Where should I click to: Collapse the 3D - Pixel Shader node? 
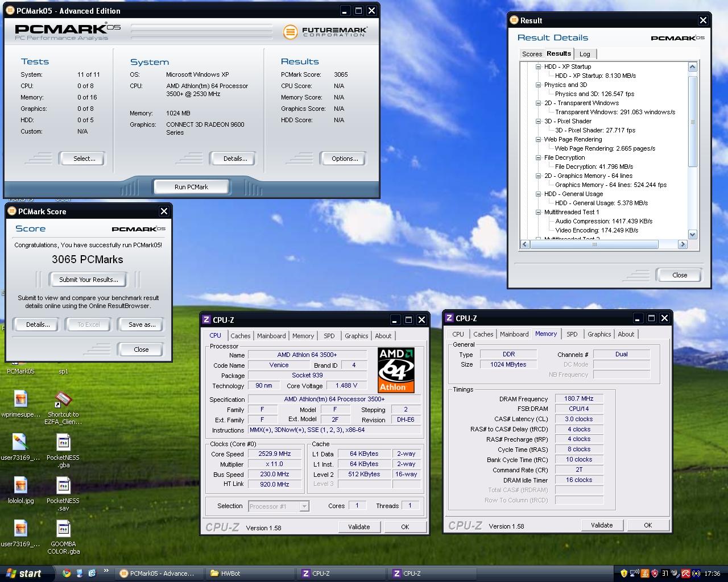point(538,121)
